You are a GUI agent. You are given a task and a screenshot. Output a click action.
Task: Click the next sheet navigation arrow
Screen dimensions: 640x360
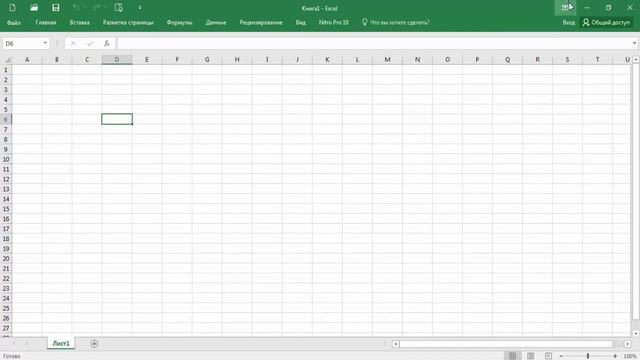click(27, 344)
